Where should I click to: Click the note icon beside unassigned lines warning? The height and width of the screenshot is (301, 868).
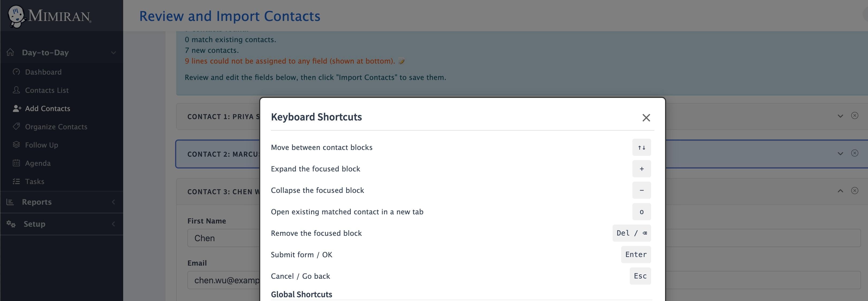click(x=401, y=61)
